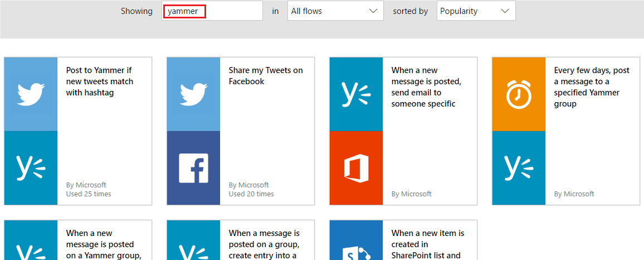Open 'Share my Tweets on Facebook' template
Viewport: 644px width, 260px height.
(265, 76)
